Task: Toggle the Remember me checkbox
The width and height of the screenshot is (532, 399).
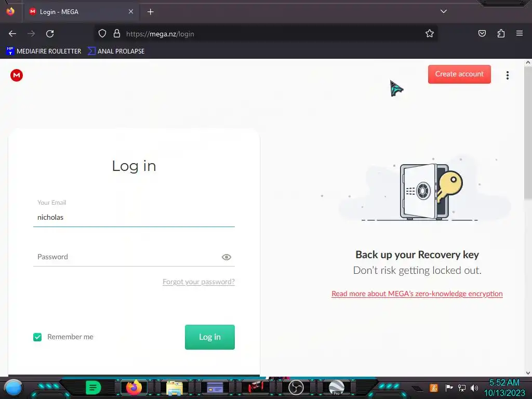Action: pos(37,337)
